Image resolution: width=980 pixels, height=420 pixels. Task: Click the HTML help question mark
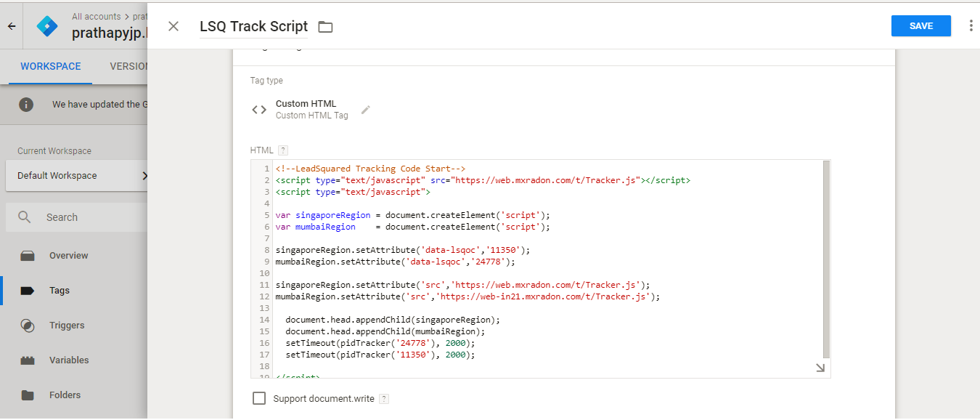click(x=283, y=150)
